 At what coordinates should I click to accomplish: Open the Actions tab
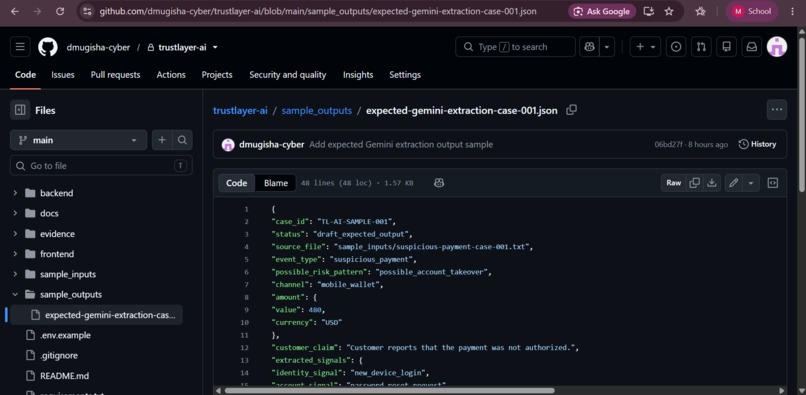point(171,75)
